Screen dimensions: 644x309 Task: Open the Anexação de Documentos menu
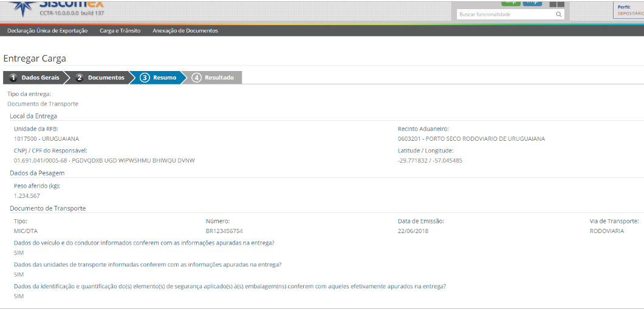(x=185, y=30)
